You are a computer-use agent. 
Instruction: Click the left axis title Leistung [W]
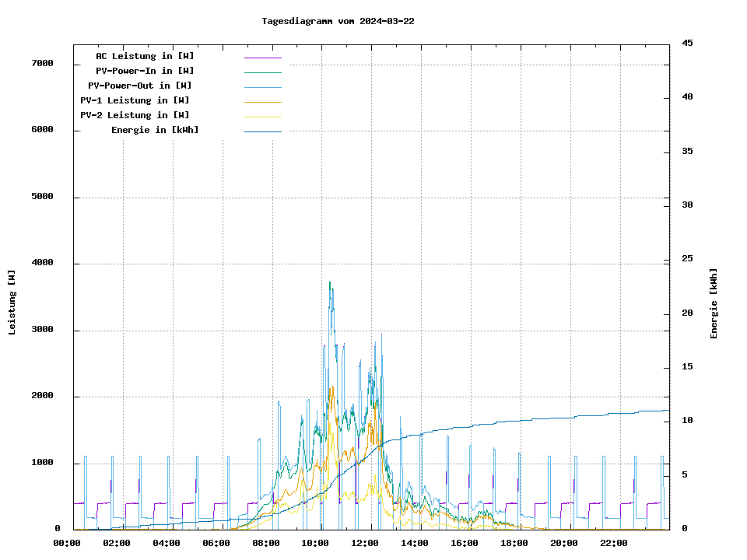[12, 302]
